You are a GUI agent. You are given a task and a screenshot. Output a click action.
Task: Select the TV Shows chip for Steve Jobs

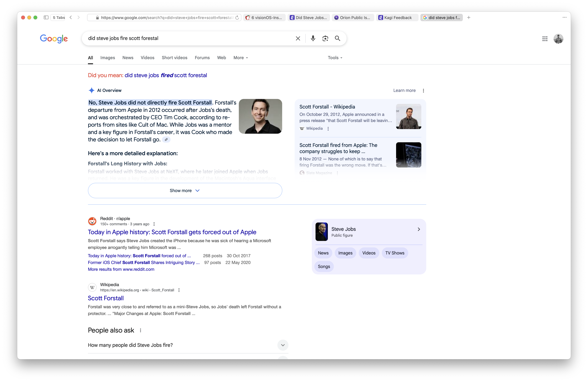click(x=395, y=253)
